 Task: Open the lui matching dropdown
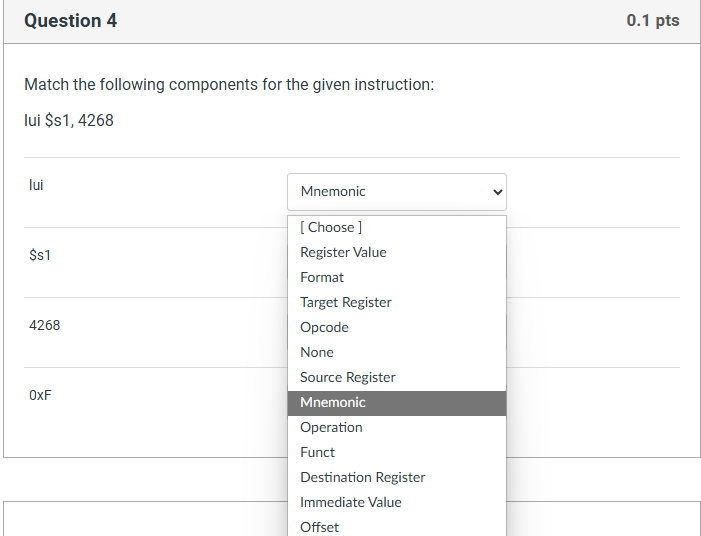[x=397, y=192]
